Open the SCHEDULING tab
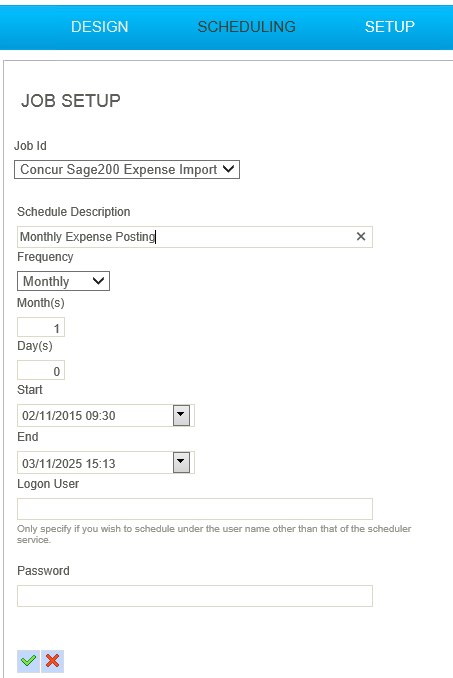 [246, 27]
